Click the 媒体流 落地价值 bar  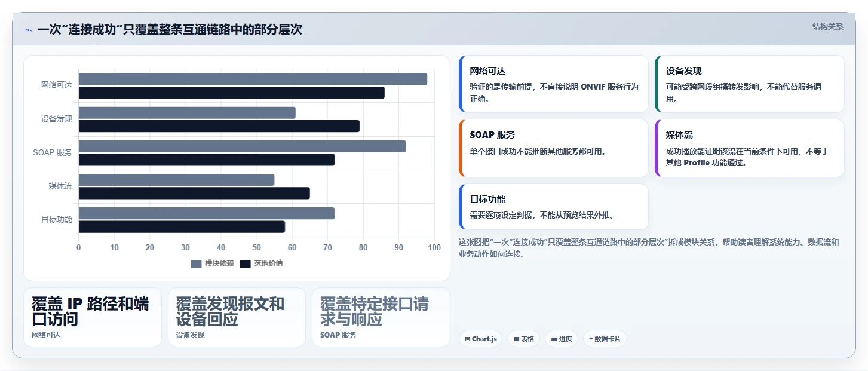[x=194, y=193]
